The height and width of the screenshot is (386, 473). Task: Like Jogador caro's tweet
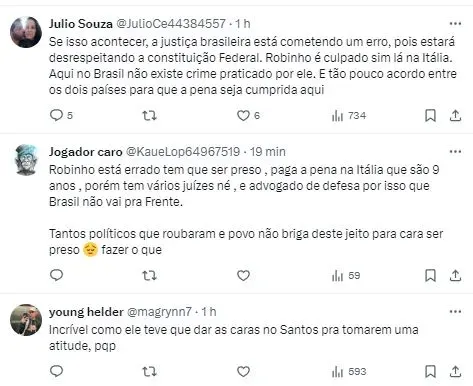tap(243, 276)
